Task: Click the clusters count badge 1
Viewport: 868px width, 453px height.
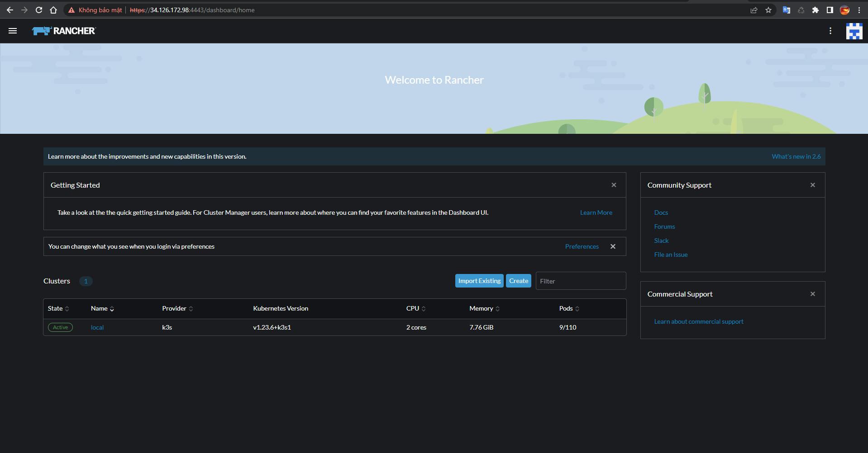Action: click(86, 281)
